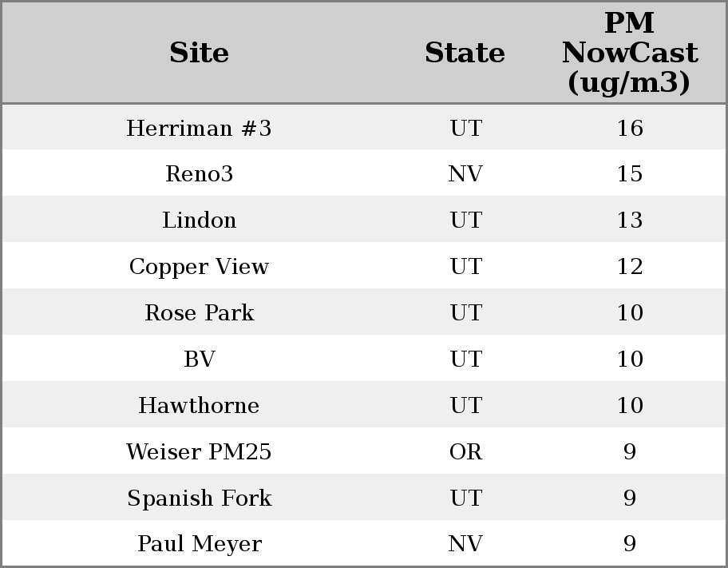Click the State column header
This screenshot has width=728, height=568.
tap(465, 53)
